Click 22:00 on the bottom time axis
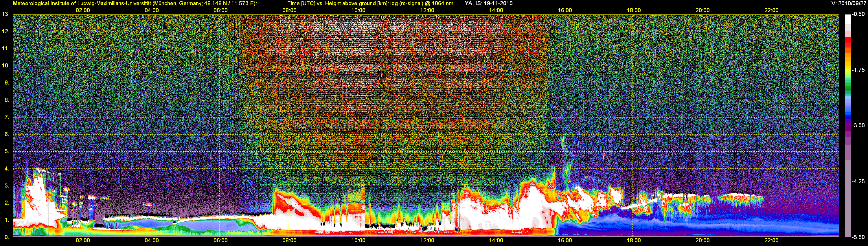Viewport: 868px width, 246px height. (x=771, y=240)
